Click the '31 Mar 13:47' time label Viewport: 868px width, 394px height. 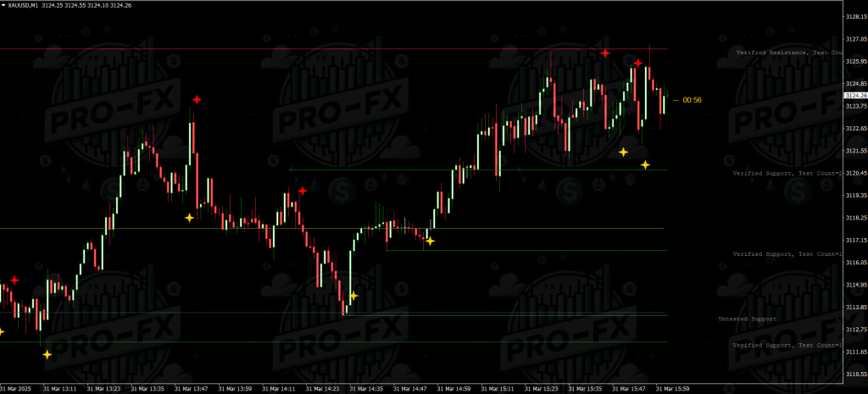(x=191, y=389)
